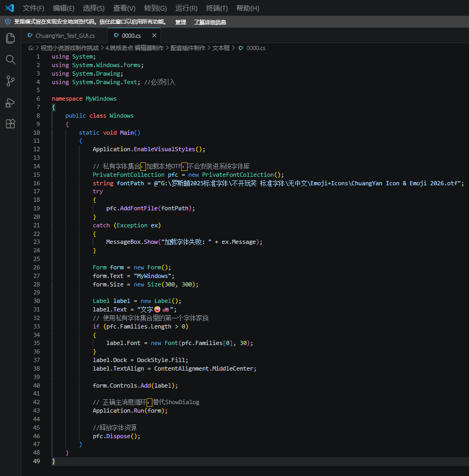Click 'Windows' class name on line 8
Image resolution: width=469 pixels, height=476 pixels.
click(122, 116)
